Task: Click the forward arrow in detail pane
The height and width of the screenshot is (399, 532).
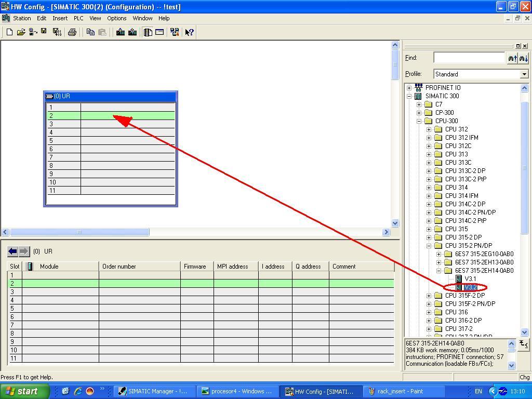Action: pos(24,251)
